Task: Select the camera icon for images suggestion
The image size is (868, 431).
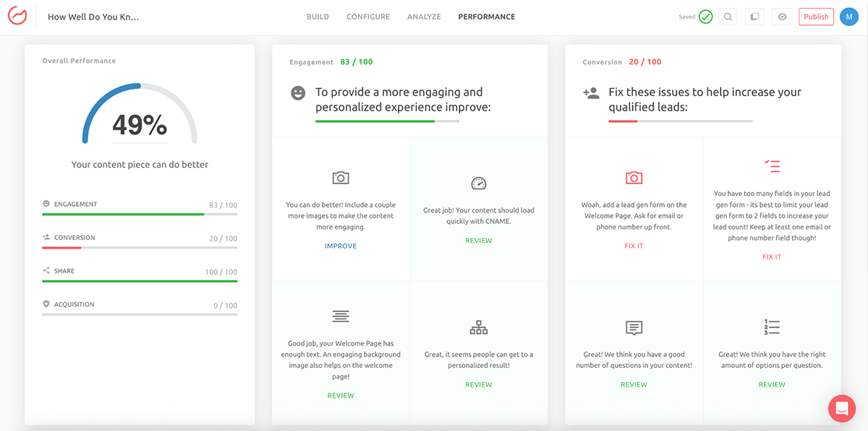Action: pyautogui.click(x=340, y=177)
